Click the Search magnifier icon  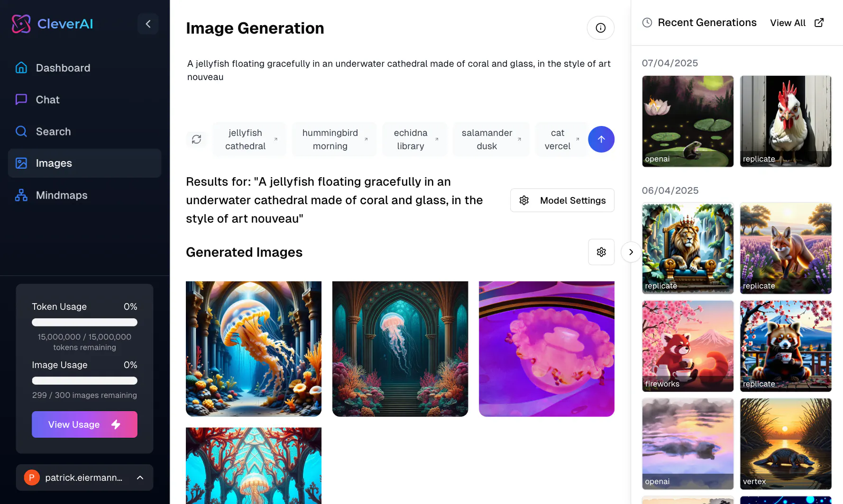[x=21, y=131]
